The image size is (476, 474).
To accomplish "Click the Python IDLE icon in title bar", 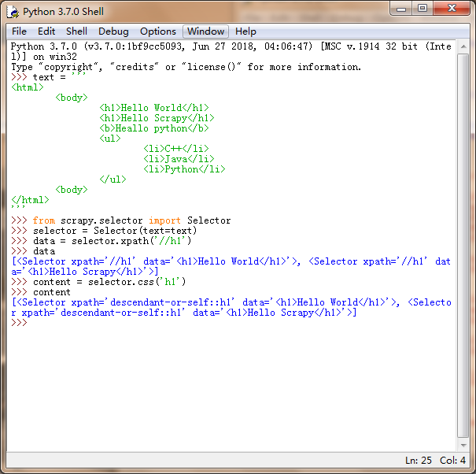I will pos(13,12).
